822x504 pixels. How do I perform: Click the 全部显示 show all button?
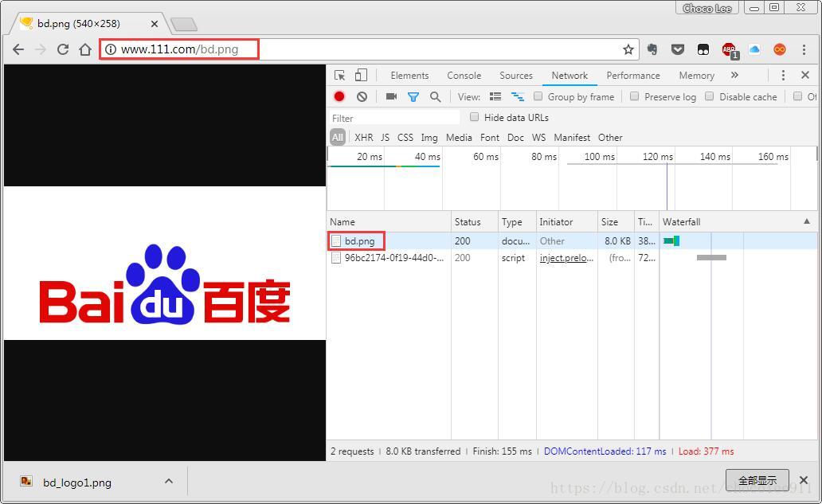[x=757, y=480]
